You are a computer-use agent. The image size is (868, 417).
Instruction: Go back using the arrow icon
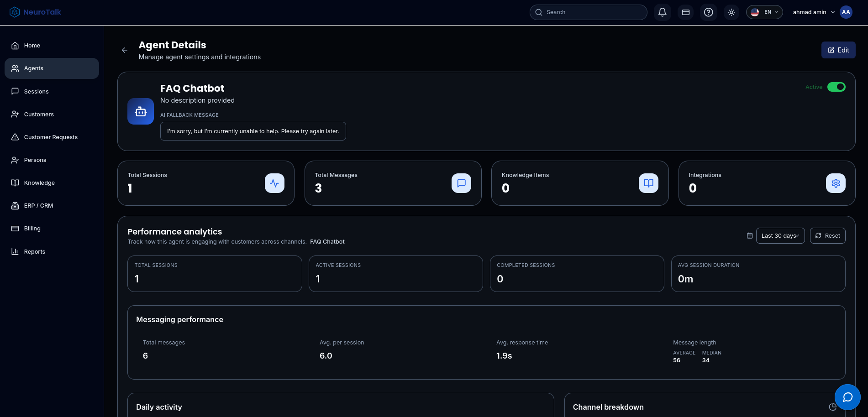124,50
